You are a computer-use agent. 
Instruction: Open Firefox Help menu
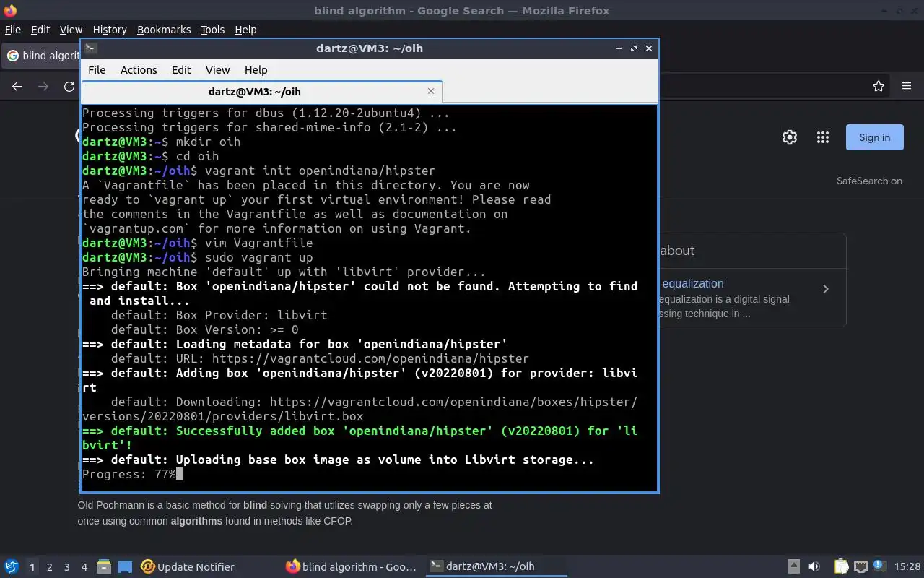coord(245,30)
